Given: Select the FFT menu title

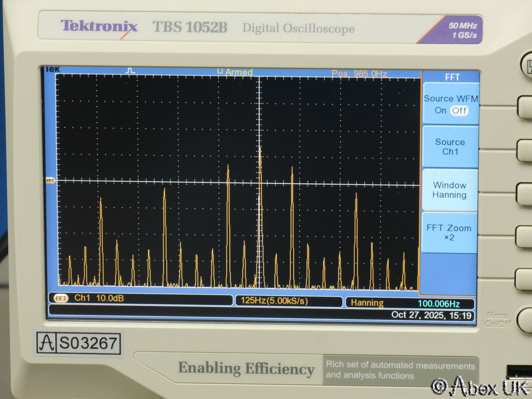Looking at the screenshot, I should coord(452,77).
